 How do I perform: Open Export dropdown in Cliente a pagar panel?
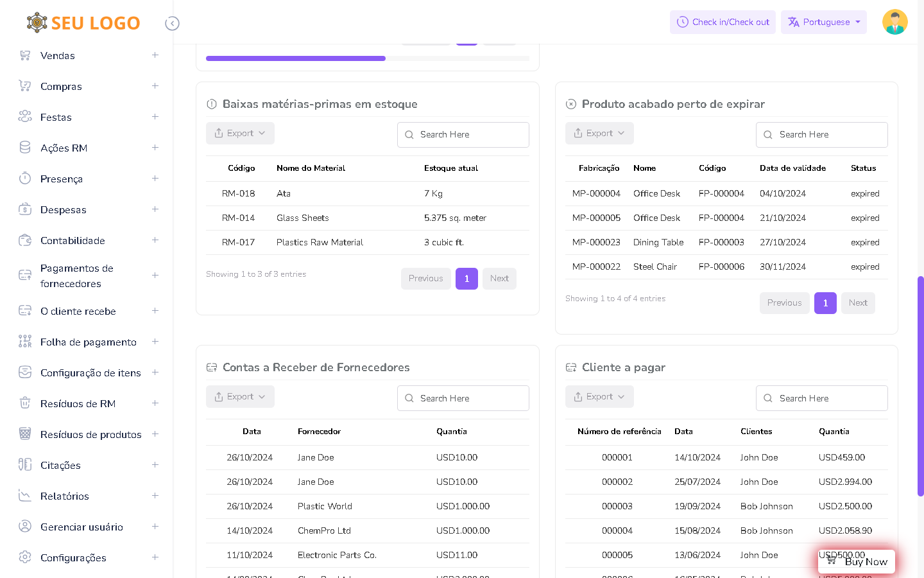click(599, 397)
